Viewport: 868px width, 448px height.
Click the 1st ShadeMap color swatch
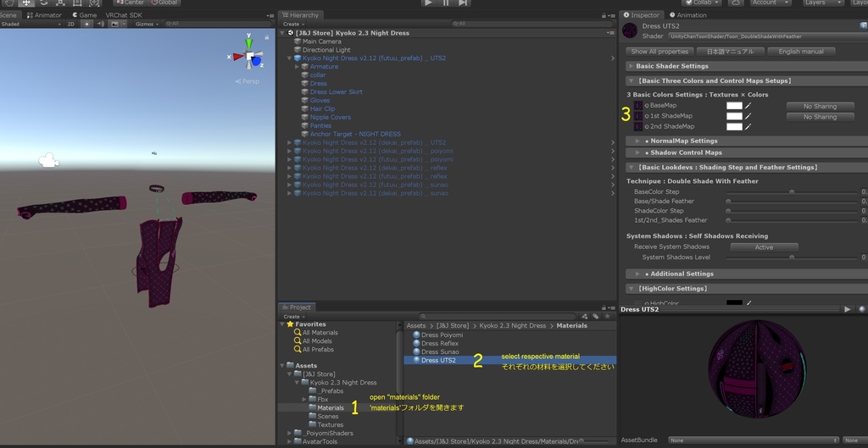point(734,116)
